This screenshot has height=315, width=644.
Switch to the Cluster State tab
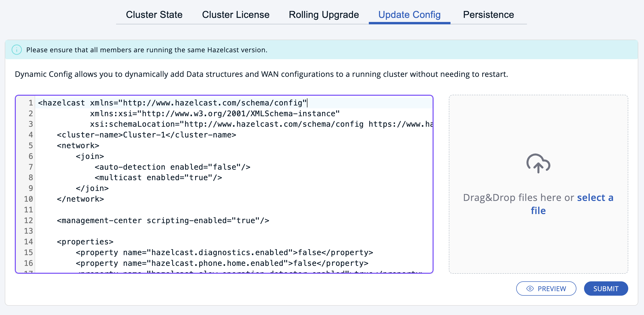tap(154, 15)
